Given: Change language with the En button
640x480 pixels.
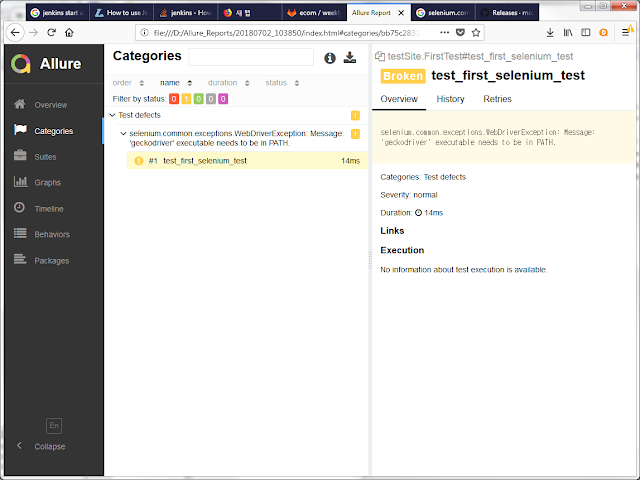Looking at the screenshot, I should tap(54, 426).
